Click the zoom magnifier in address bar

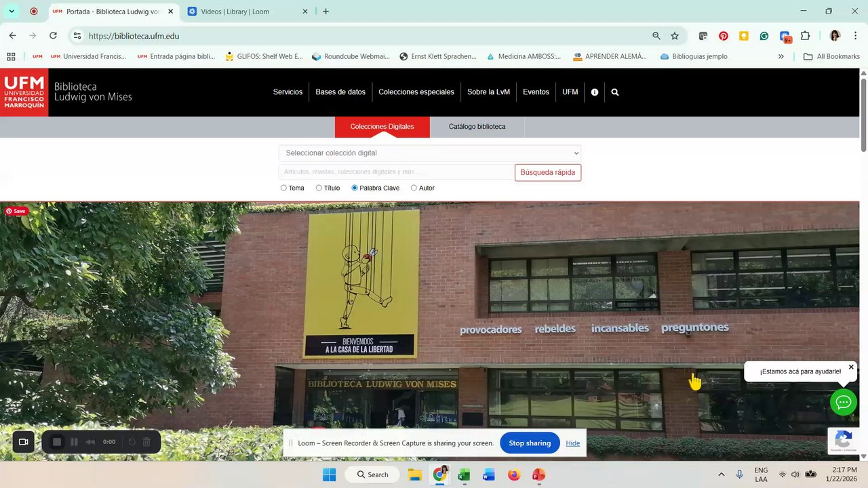click(656, 36)
